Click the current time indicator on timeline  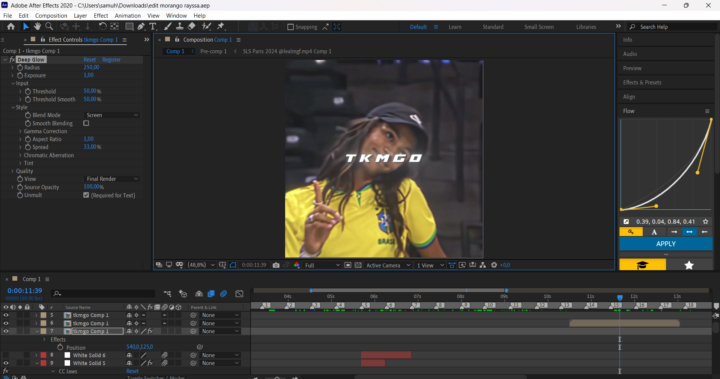(x=619, y=298)
